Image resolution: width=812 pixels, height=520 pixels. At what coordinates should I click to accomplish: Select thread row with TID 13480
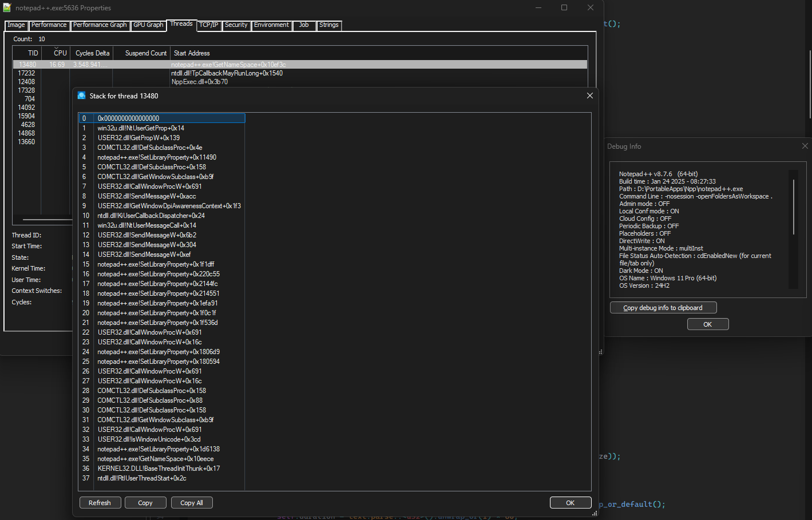coord(300,65)
